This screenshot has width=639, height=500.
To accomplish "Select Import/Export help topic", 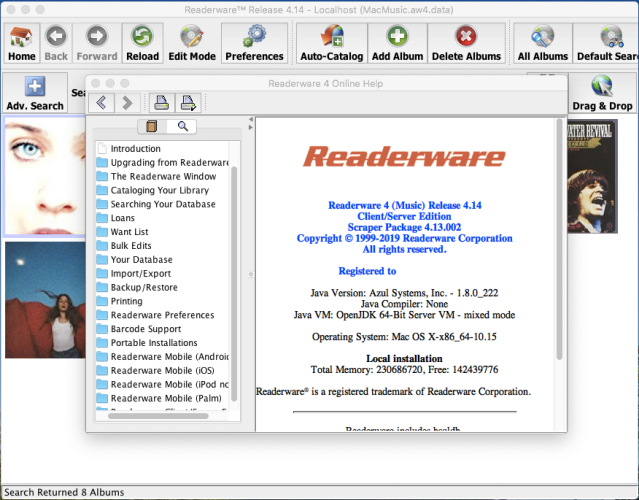I will [141, 273].
